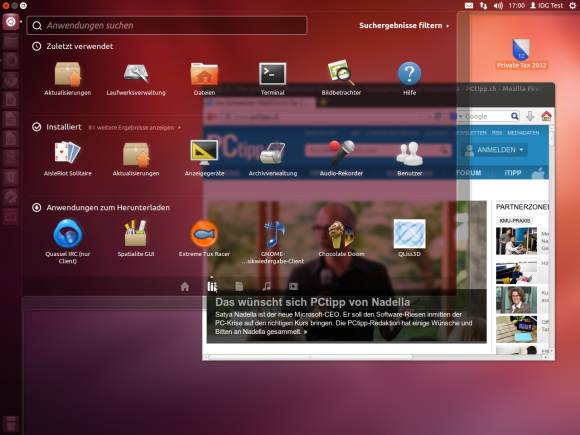Viewport: 580px width, 435px height.
Task: Open the iTIPP tab on PCtipp
Action: [x=513, y=173]
